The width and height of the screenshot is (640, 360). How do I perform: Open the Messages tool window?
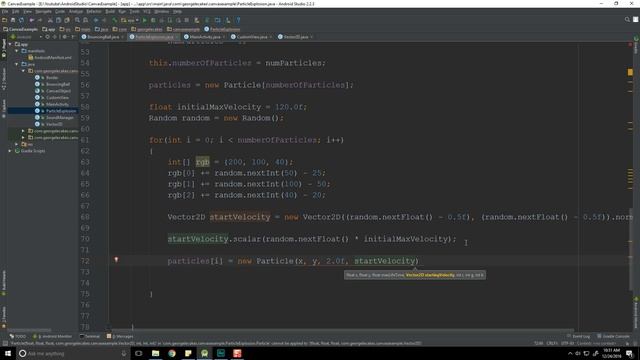(x=120, y=336)
